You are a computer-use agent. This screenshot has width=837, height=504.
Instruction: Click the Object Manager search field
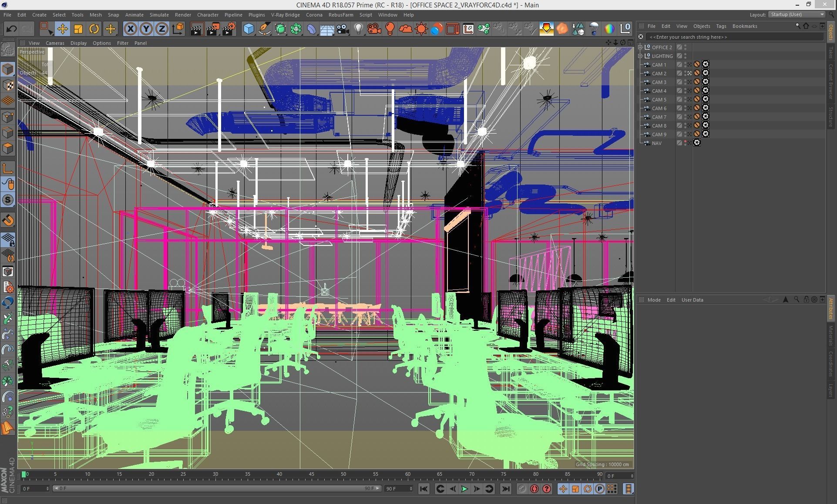pos(734,37)
